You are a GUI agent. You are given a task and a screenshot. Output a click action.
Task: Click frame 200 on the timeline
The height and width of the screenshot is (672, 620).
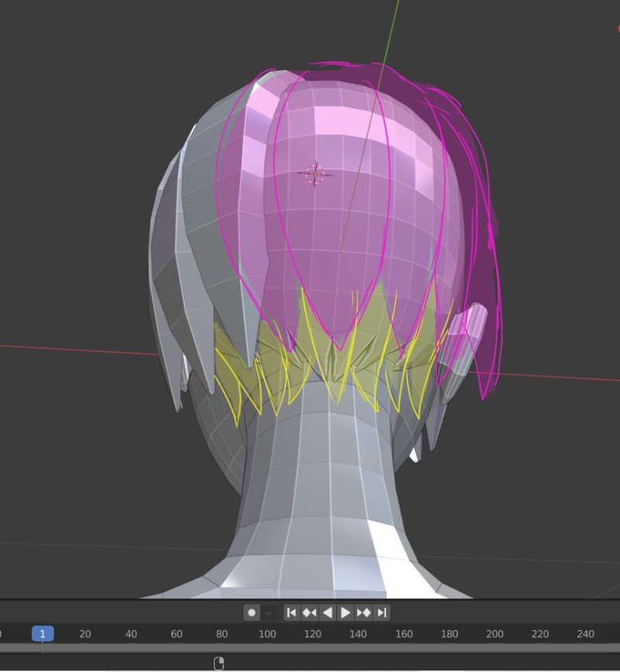(x=494, y=634)
